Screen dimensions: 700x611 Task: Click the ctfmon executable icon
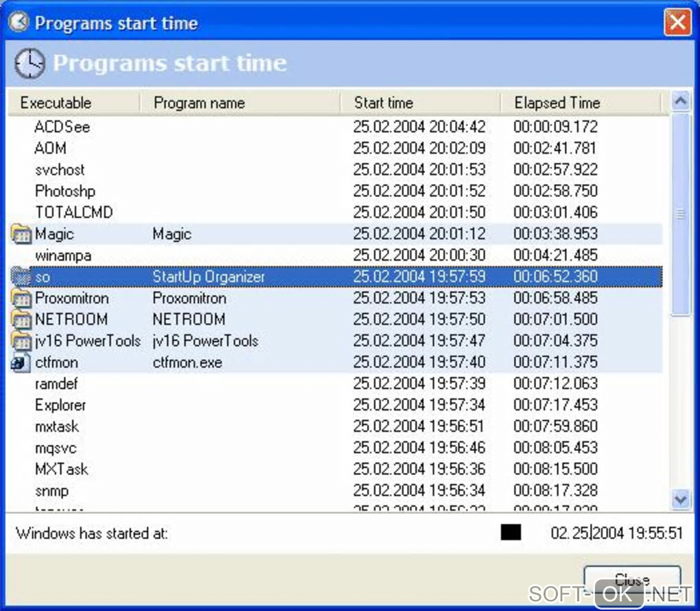coord(21,362)
